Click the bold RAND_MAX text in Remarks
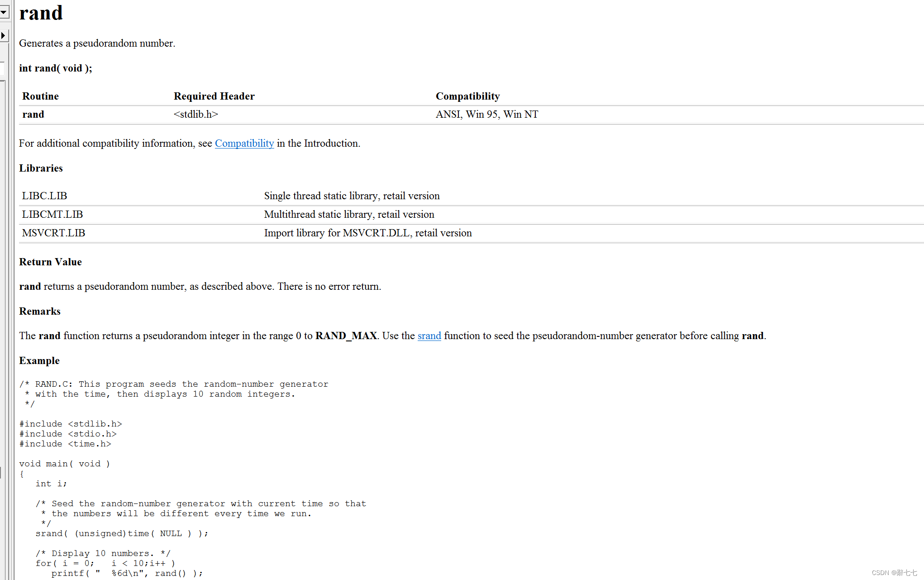This screenshot has width=924, height=580. click(346, 336)
